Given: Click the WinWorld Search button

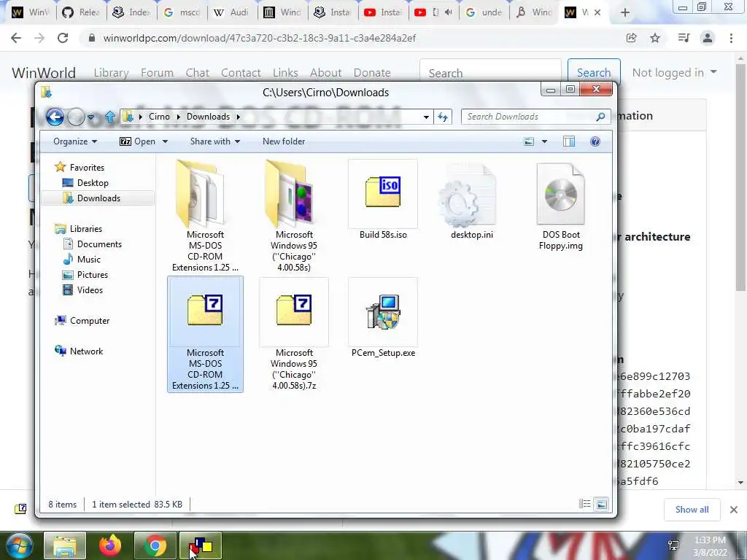Looking at the screenshot, I should [x=594, y=72].
